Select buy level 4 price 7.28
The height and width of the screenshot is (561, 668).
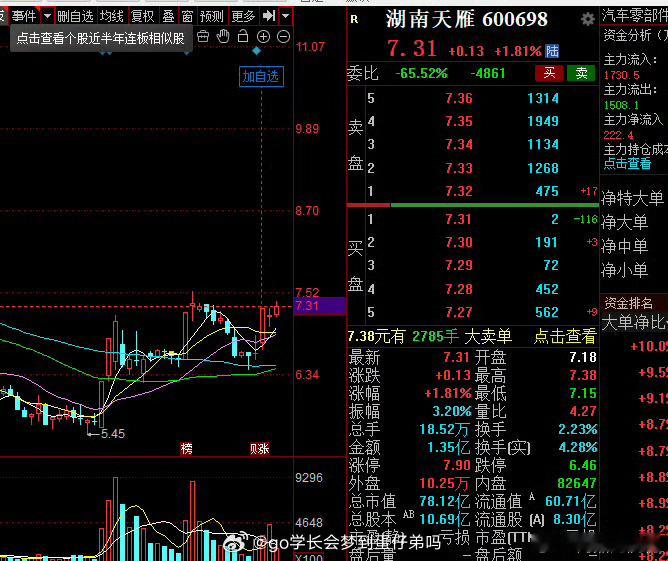coord(459,289)
